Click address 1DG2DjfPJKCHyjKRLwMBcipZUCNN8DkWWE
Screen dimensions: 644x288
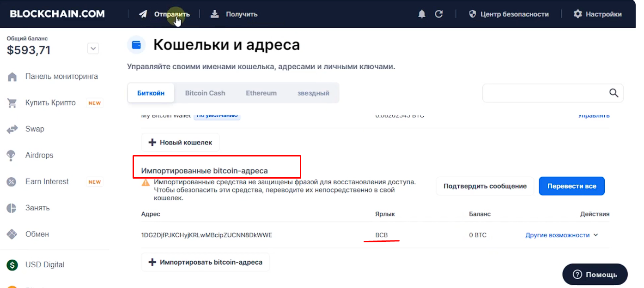207,235
